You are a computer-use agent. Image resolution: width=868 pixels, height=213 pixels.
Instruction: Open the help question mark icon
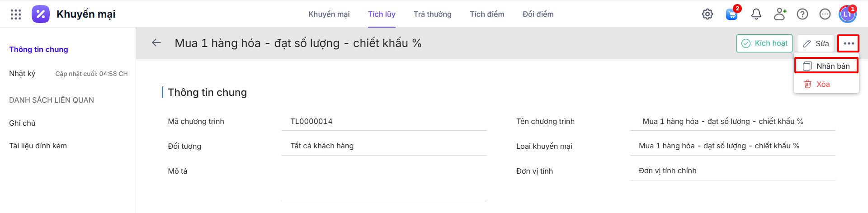coord(802,14)
